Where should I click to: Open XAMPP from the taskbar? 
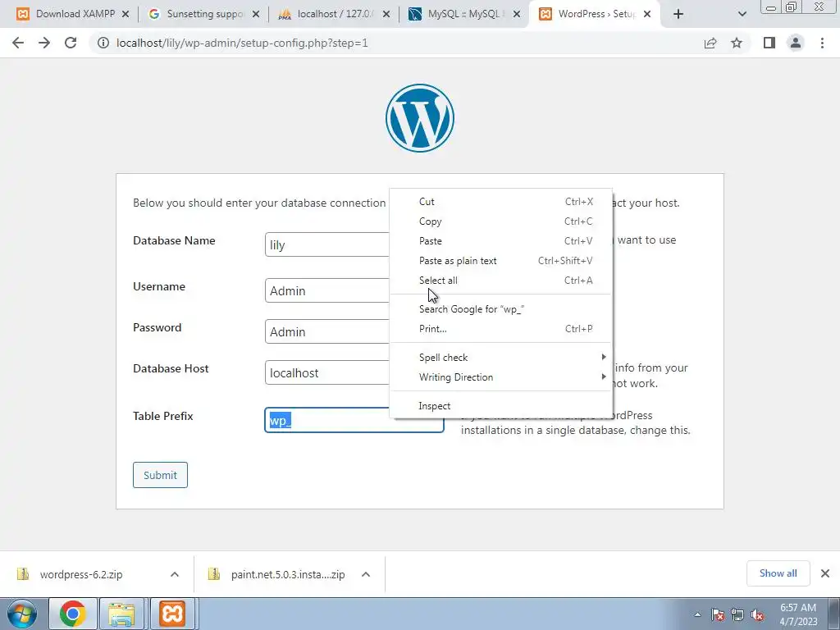tap(172, 614)
